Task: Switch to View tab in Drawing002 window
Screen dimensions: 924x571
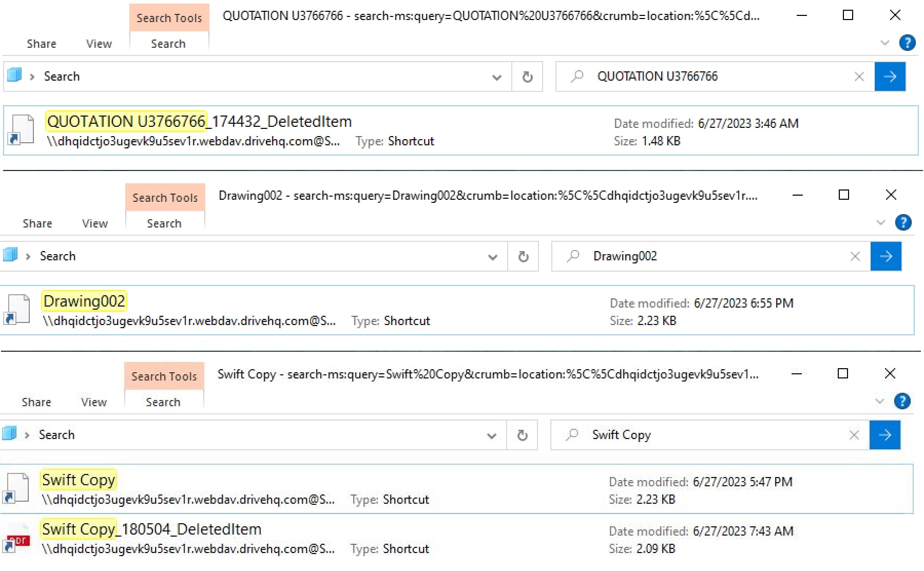Action: point(95,223)
